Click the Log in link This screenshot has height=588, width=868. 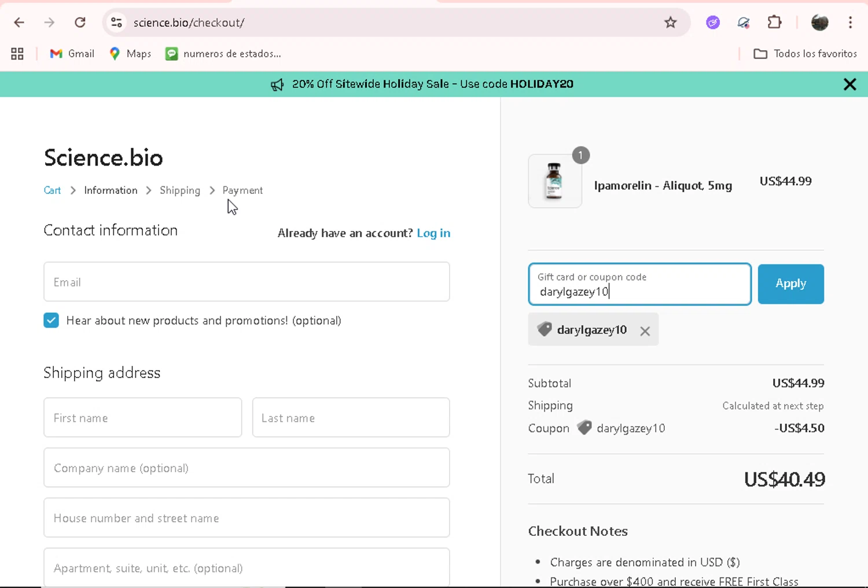433,233
